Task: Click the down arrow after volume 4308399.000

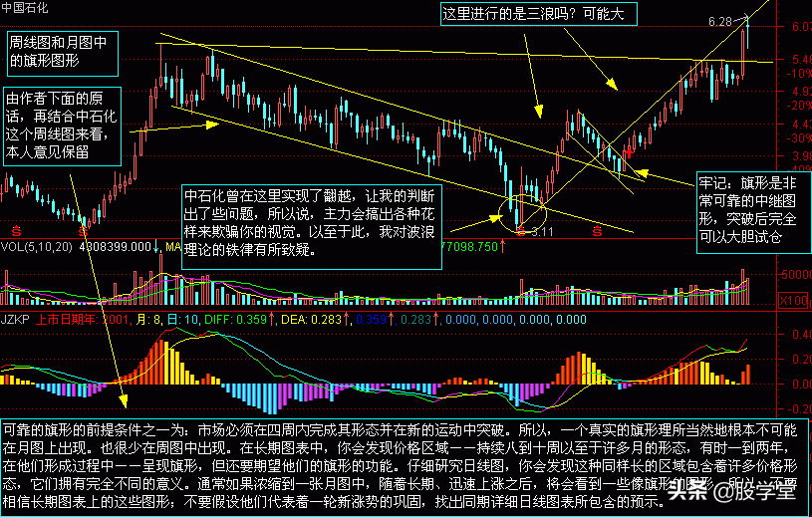Action: (x=155, y=246)
